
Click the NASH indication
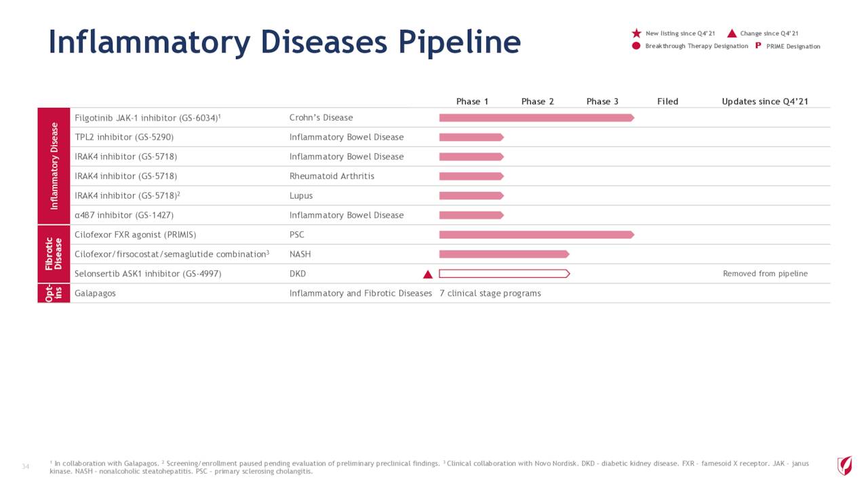(300, 254)
